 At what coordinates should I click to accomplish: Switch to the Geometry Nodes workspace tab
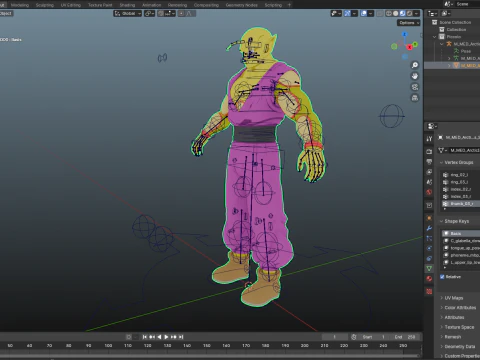point(242,5)
